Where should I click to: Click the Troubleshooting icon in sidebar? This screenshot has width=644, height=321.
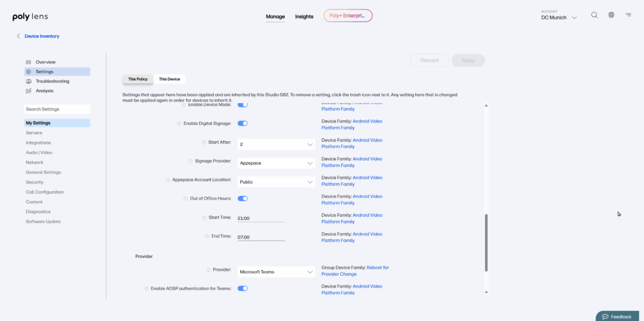[x=28, y=81]
